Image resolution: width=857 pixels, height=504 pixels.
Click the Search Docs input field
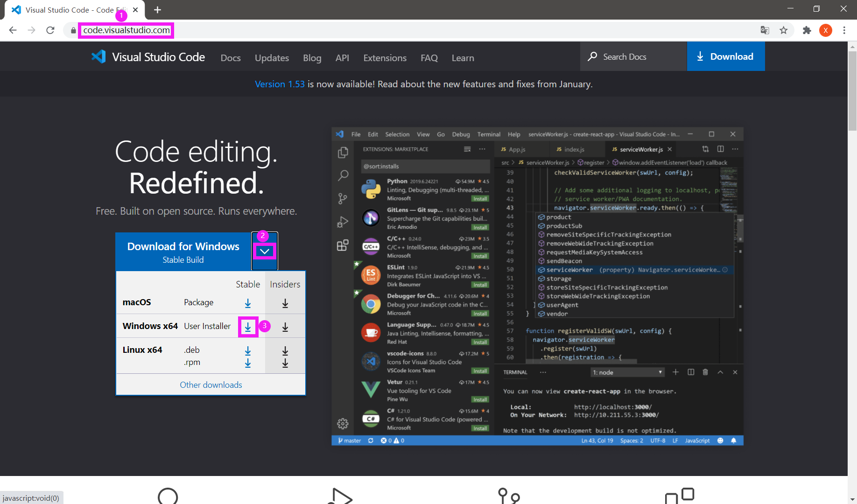coord(633,56)
